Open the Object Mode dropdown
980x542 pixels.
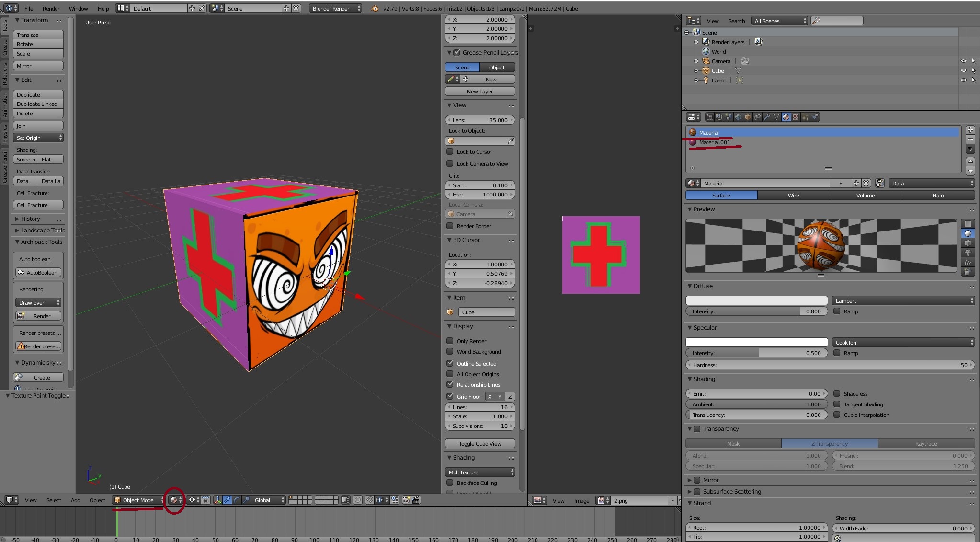pyautogui.click(x=138, y=500)
